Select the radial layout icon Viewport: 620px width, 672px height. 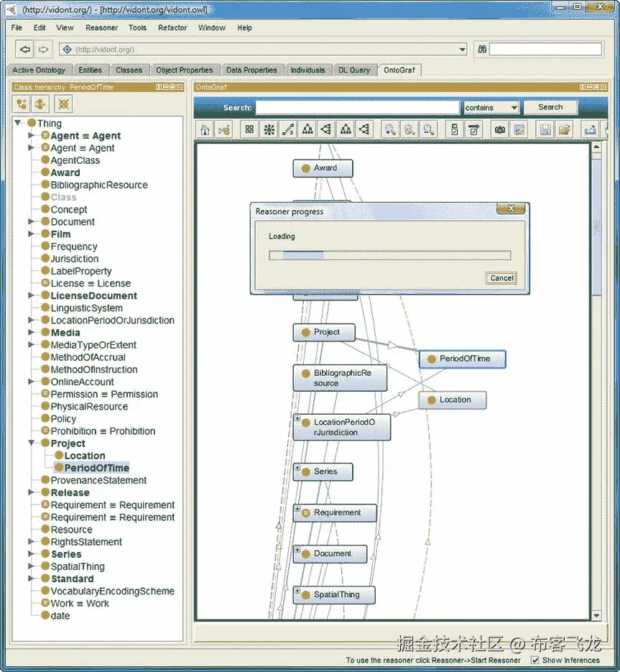pos(270,129)
